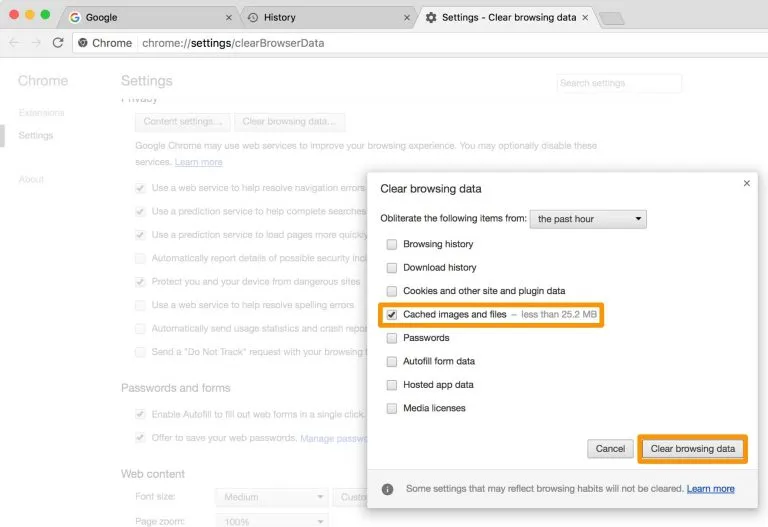Click the new tab button
The width and height of the screenshot is (768, 527).
[x=611, y=18]
